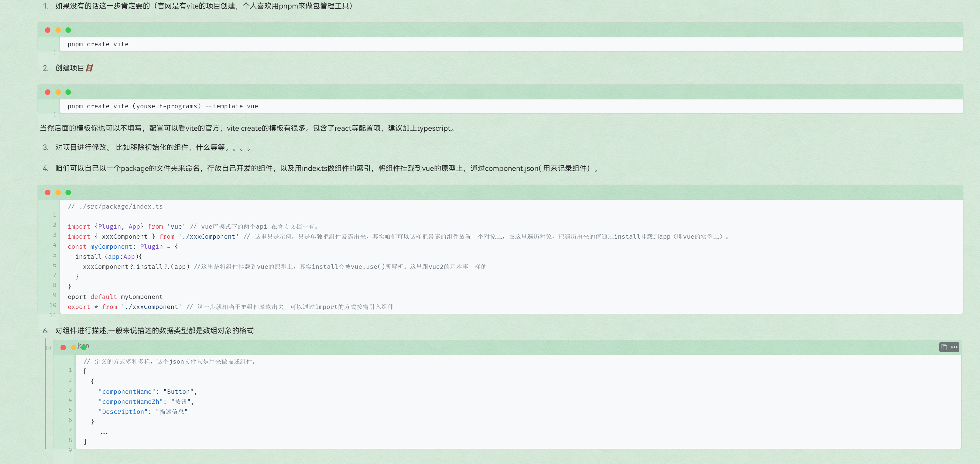Open the json code block more-options menu
Image resolution: width=980 pixels, height=464 pixels.
tap(954, 347)
